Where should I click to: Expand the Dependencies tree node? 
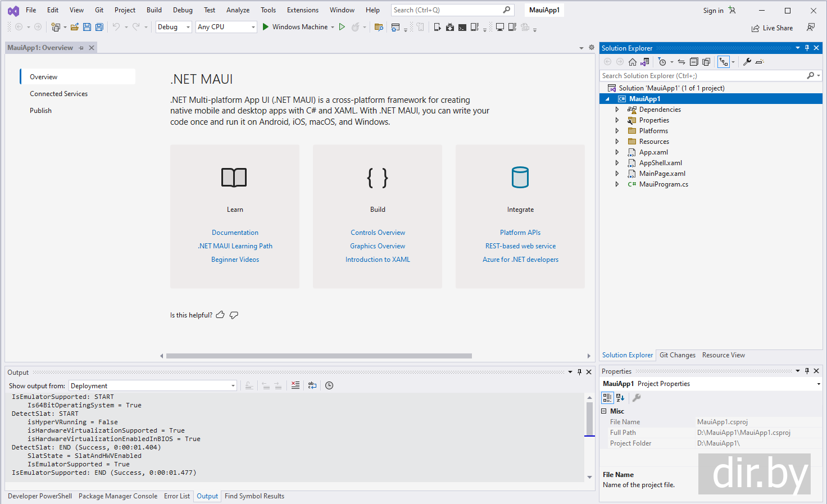pyautogui.click(x=617, y=110)
